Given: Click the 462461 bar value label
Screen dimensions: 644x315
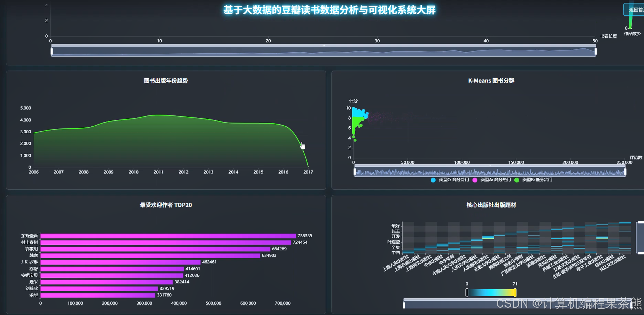Looking at the screenshot, I should coord(209,262).
